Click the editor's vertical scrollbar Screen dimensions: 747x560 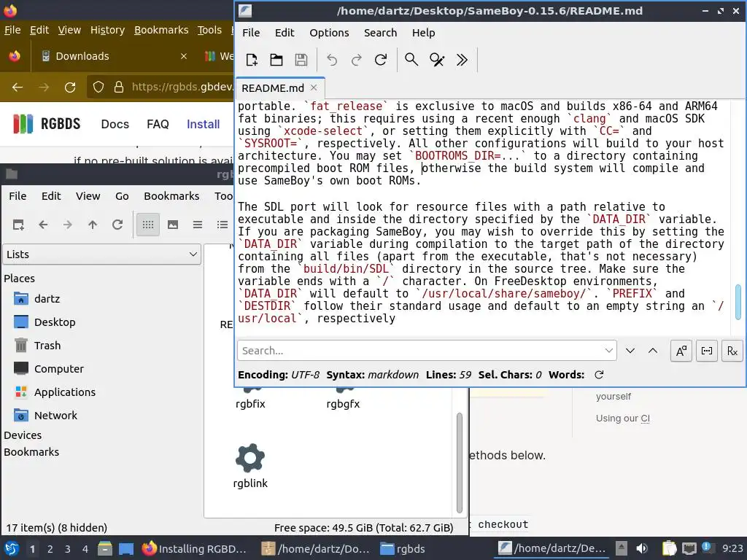(x=738, y=302)
